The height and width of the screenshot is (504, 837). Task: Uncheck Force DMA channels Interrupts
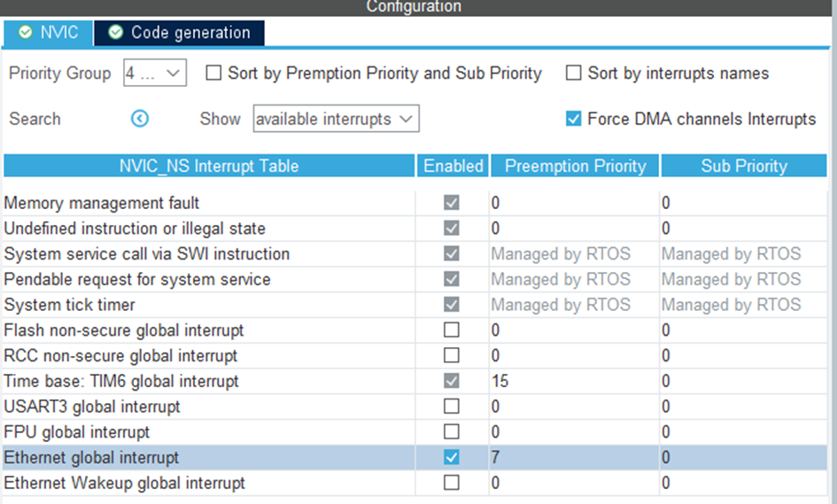tap(574, 119)
